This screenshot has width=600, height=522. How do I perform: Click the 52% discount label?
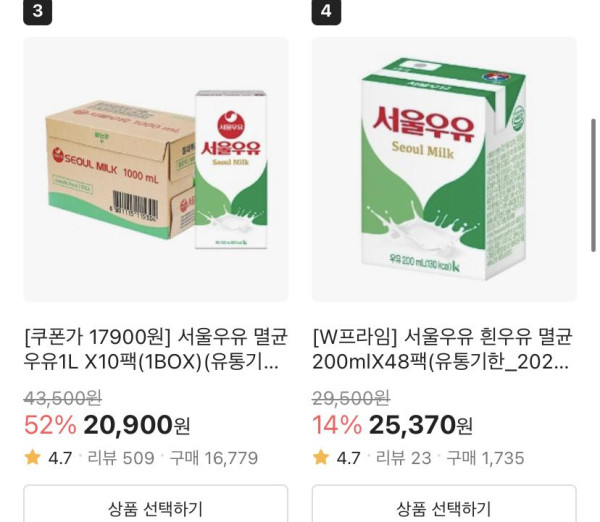click(x=50, y=425)
